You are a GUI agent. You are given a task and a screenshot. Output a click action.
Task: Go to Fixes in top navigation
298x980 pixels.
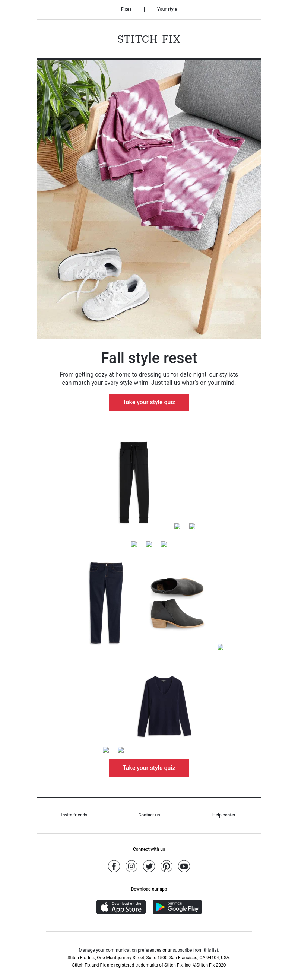(126, 9)
